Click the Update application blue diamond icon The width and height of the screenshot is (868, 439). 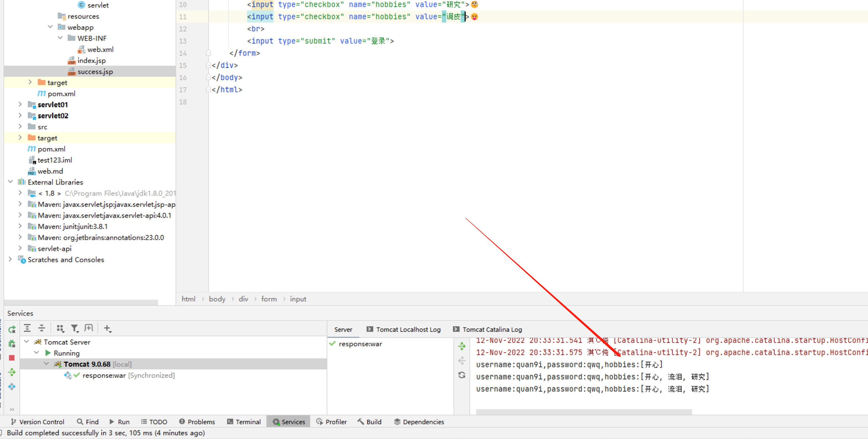(x=12, y=386)
